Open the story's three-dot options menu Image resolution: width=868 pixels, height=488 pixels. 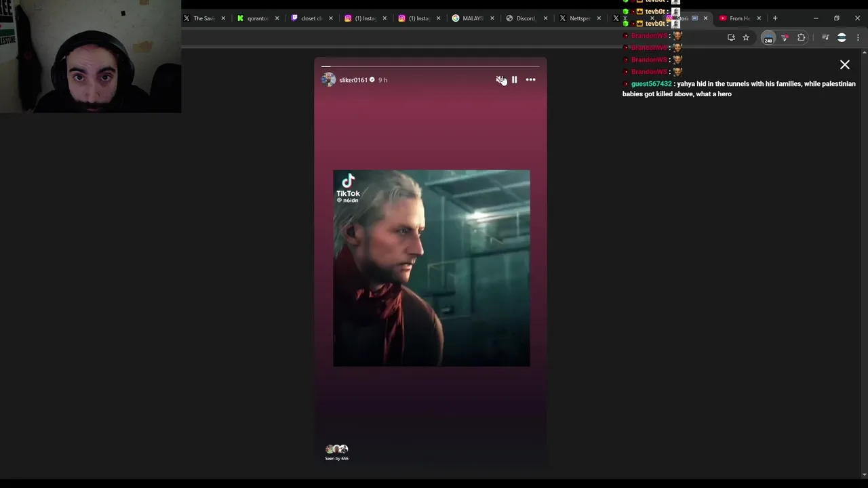(x=530, y=80)
